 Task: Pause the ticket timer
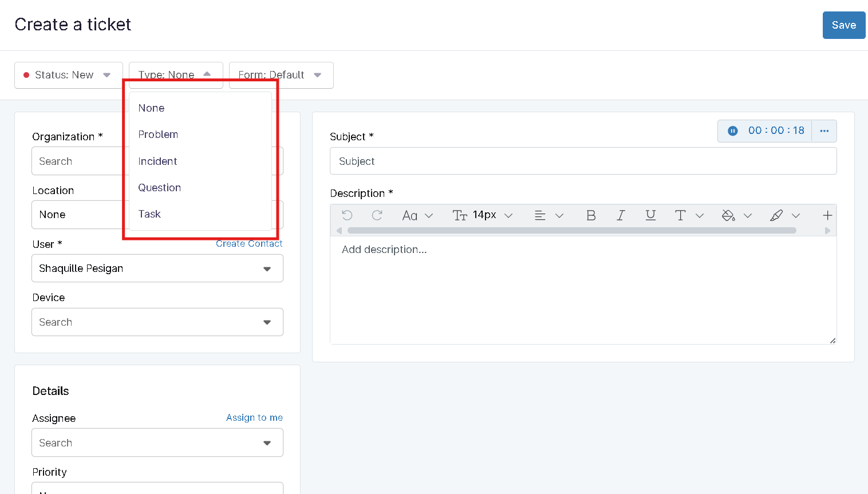click(x=732, y=131)
